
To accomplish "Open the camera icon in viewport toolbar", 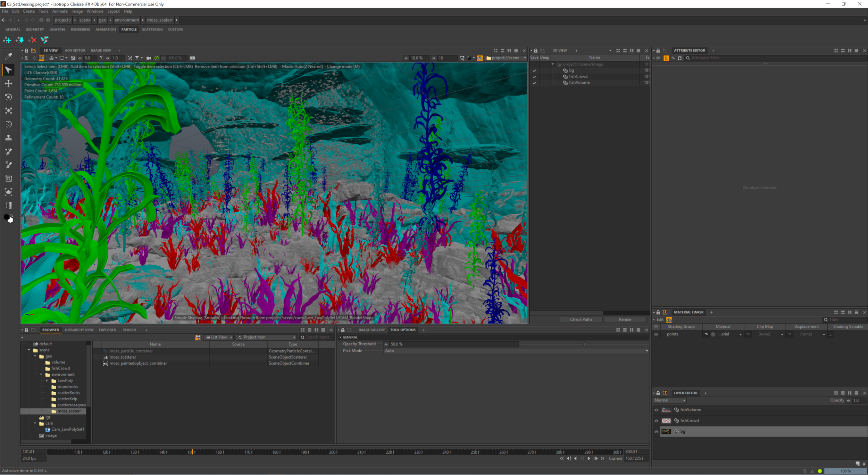I will click(x=149, y=58).
